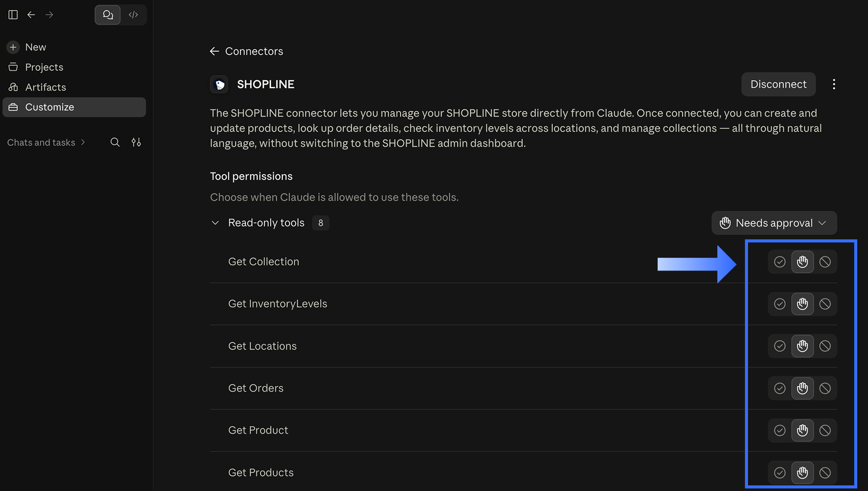This screenshot has height=491, width=868.
Task: Block the Get Collection tool
Action: click(825, 262)
